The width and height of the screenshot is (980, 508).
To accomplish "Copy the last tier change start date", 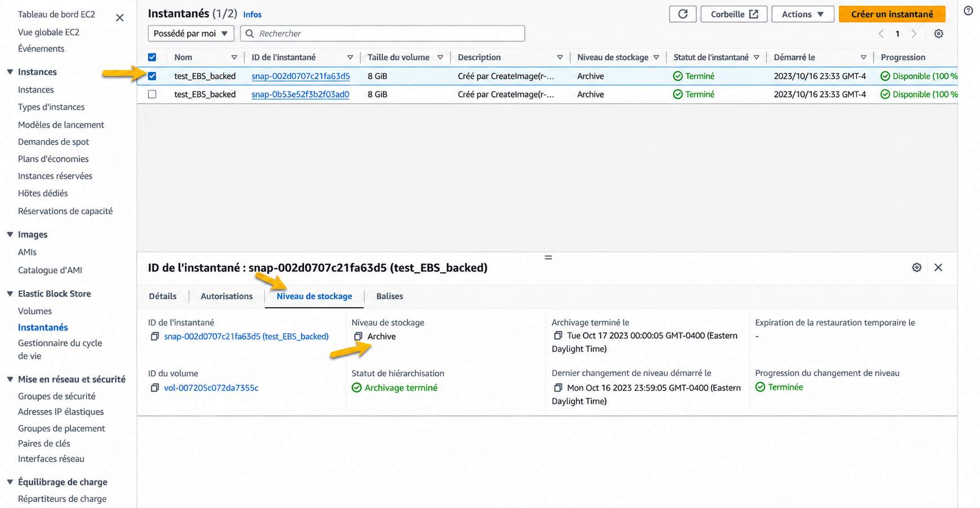I will tap(558, 388).
